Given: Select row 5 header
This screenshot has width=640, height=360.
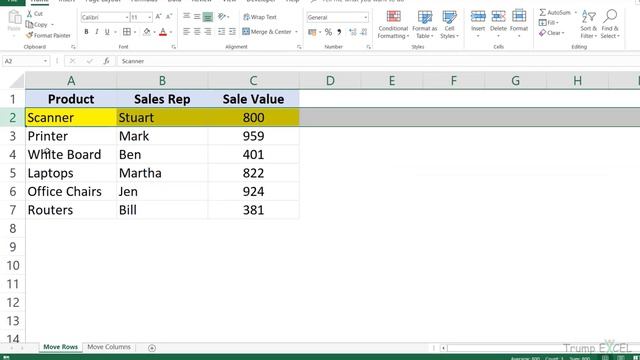Looking at the screenshot, I should [13, 173].
